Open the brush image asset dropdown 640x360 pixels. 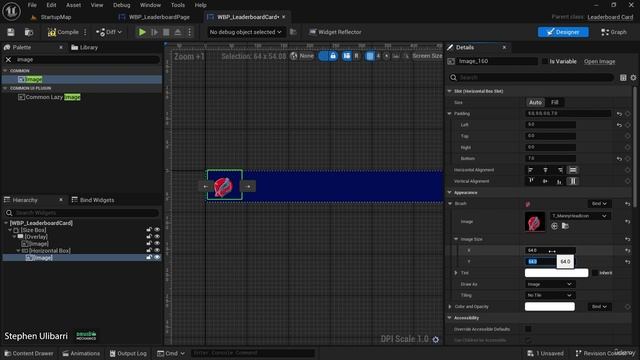pos(580,216)
